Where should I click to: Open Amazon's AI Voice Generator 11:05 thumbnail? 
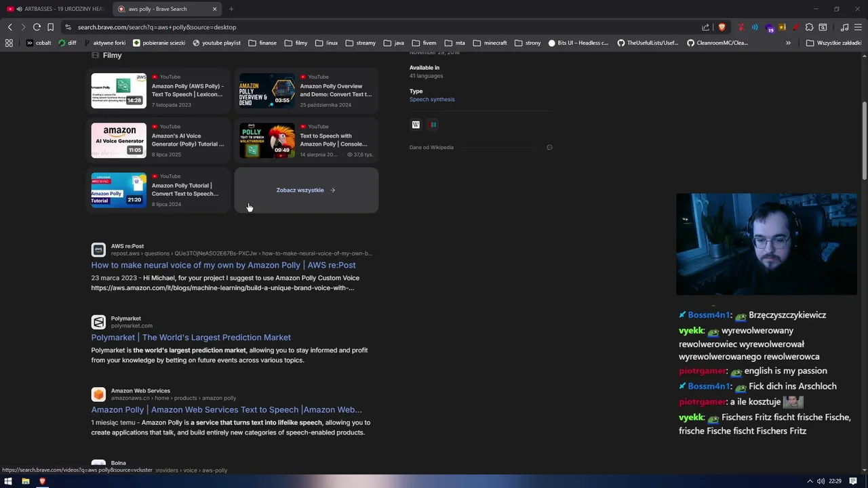tap(119, 140)
